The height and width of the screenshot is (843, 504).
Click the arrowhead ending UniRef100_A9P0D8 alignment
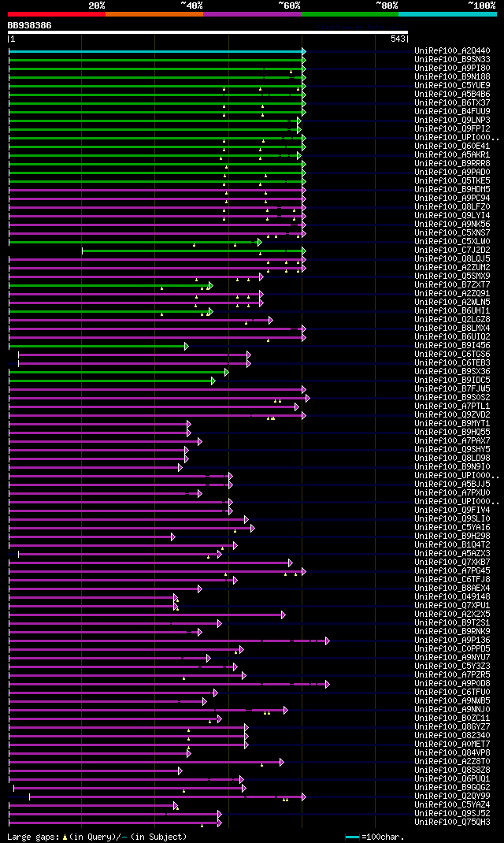pyautogui.click(x=328, y=685)
